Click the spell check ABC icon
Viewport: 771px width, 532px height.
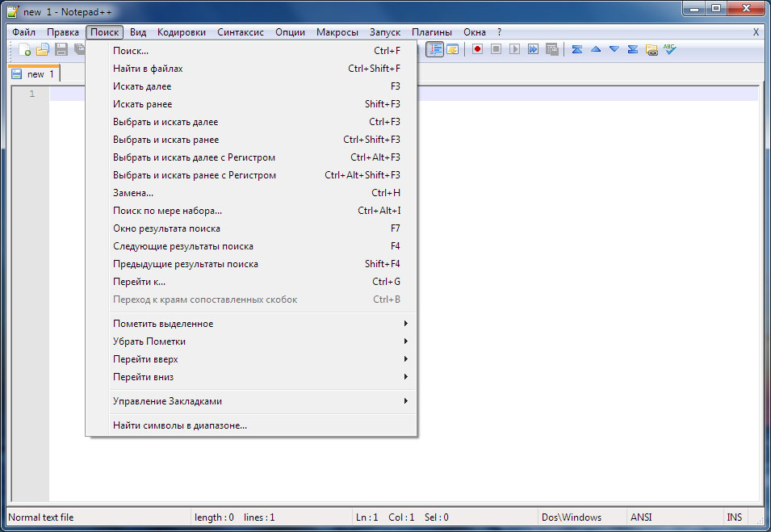pyautogui.click(x=669, y=49)
